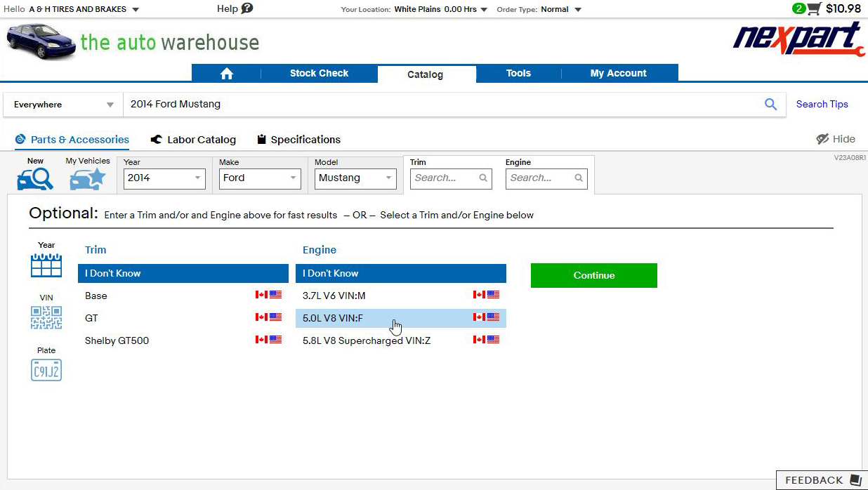Open the Make Ford dropdown
868x490 pixels.
coord(260,178)
